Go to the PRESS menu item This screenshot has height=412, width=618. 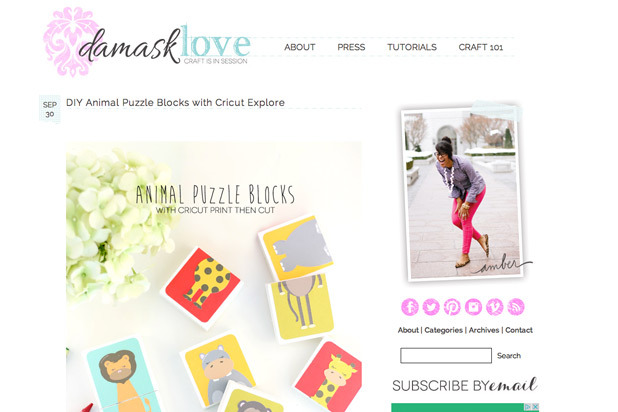(x=351, y=47)
